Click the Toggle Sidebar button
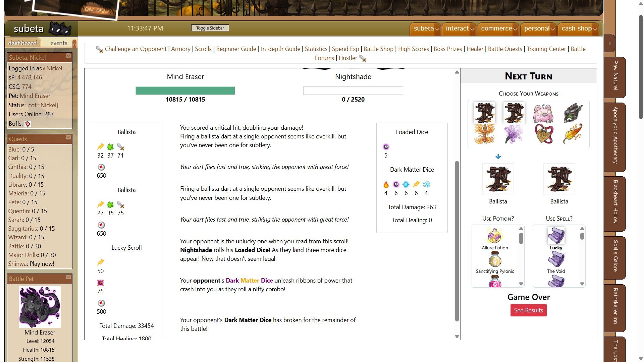Image resolution: width=644 pixels, height=362 pixels. (x=210, y=28)
